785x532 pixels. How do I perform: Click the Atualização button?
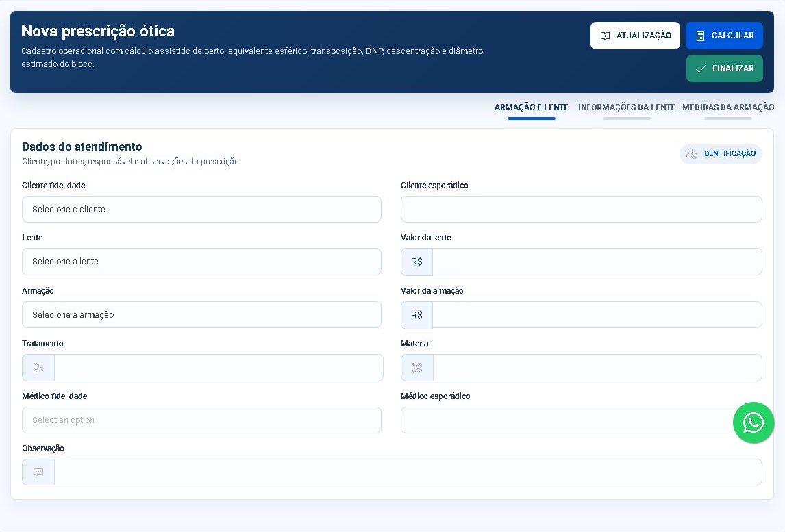point(635,36)
